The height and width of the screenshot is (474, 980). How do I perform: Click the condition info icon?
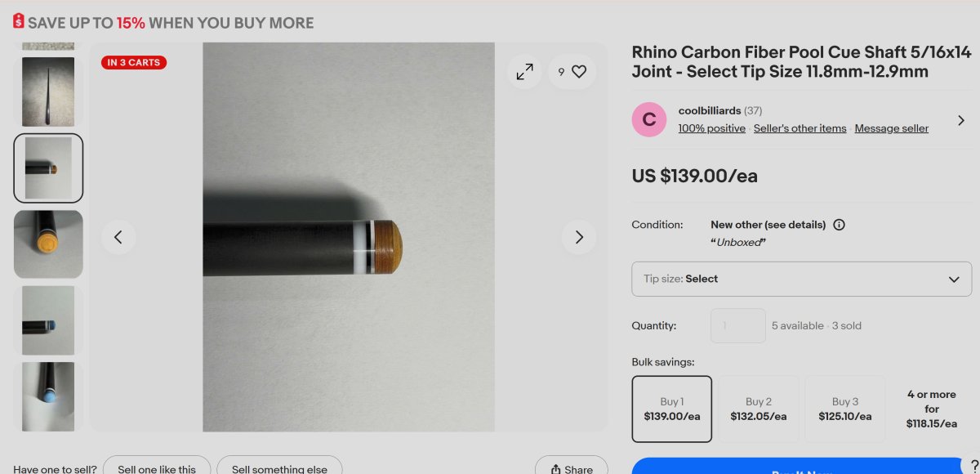[x=839, y=225]
